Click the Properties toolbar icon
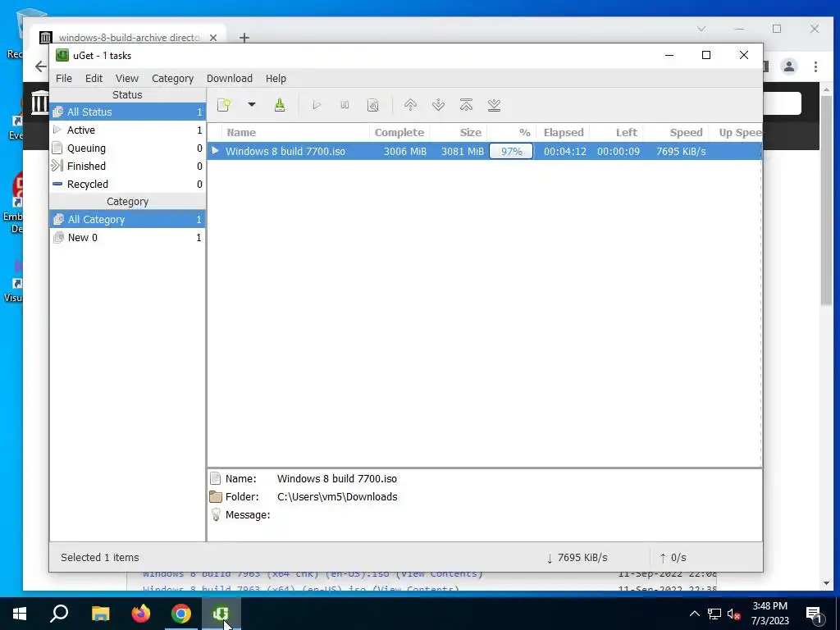Viewport: 840px width, 630px height. click(373, 105)
